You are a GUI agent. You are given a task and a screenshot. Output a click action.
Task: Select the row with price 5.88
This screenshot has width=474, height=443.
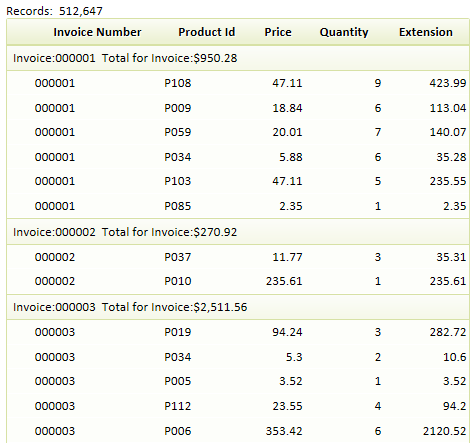tap(238, 157)
